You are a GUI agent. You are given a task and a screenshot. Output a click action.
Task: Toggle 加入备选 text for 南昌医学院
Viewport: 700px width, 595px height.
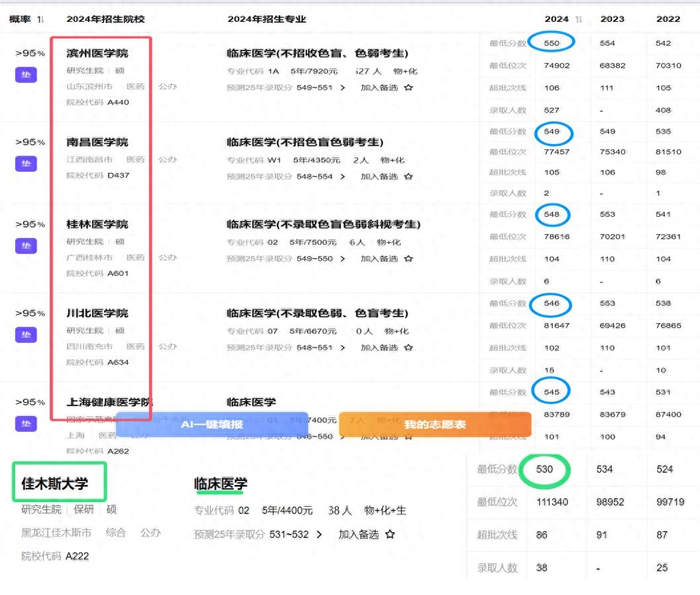[x=379, y=177]
